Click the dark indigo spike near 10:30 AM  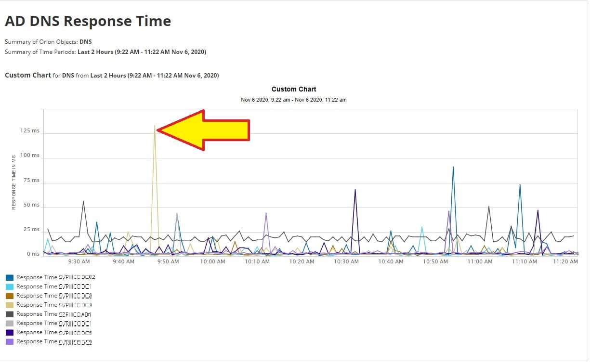(x=355, y=190)
